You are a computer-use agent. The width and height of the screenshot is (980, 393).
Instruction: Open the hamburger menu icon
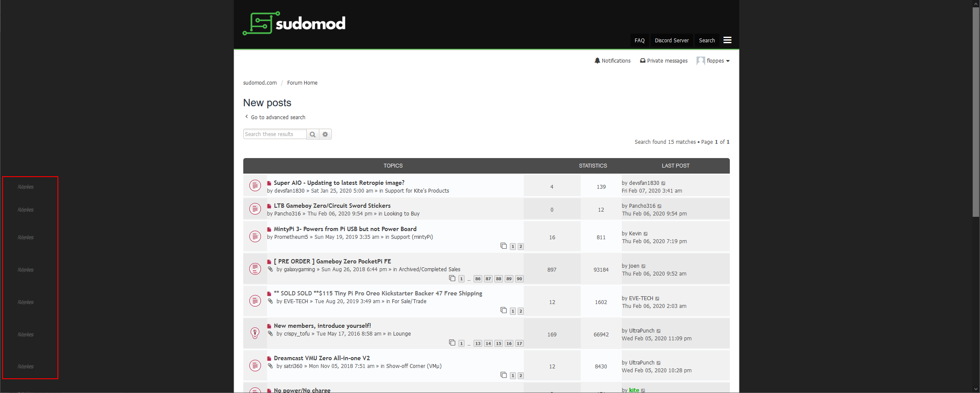[728, 40]
